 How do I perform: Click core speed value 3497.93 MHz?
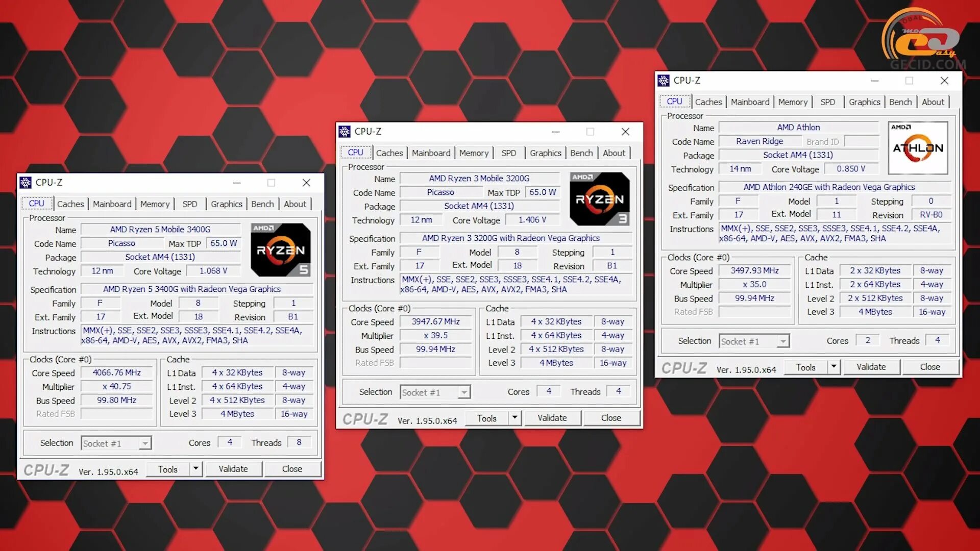pos(755,270)
